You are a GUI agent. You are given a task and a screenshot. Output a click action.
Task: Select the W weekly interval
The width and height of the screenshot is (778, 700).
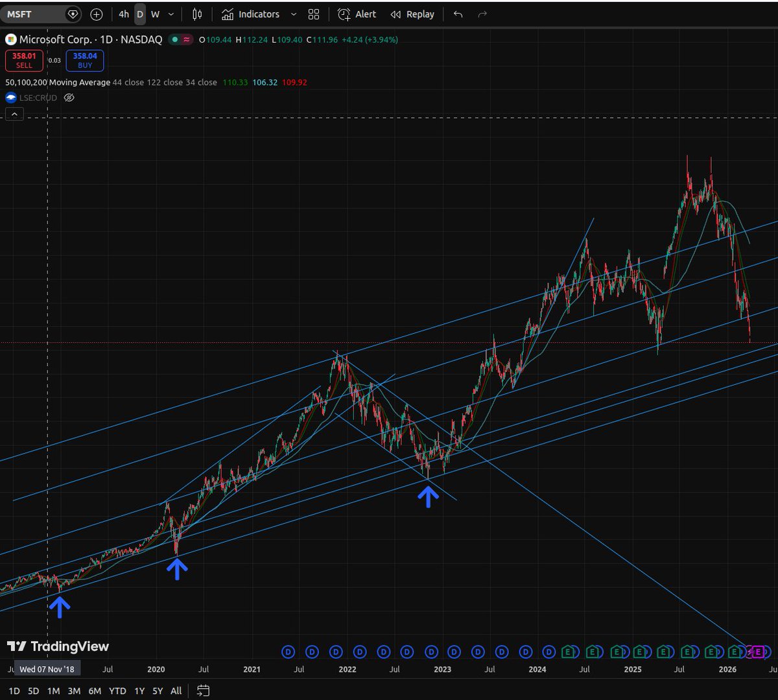pyautogui.click(x=155, y=14)
